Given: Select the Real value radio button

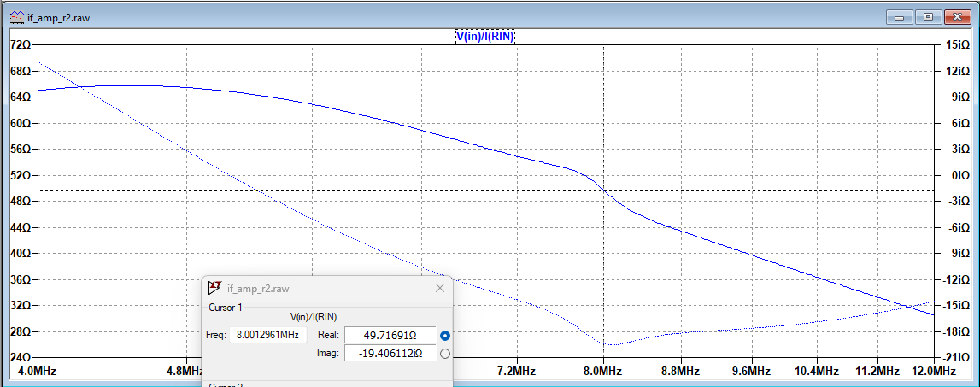Looking at the screenshot, I should click(x=445, y=336).
